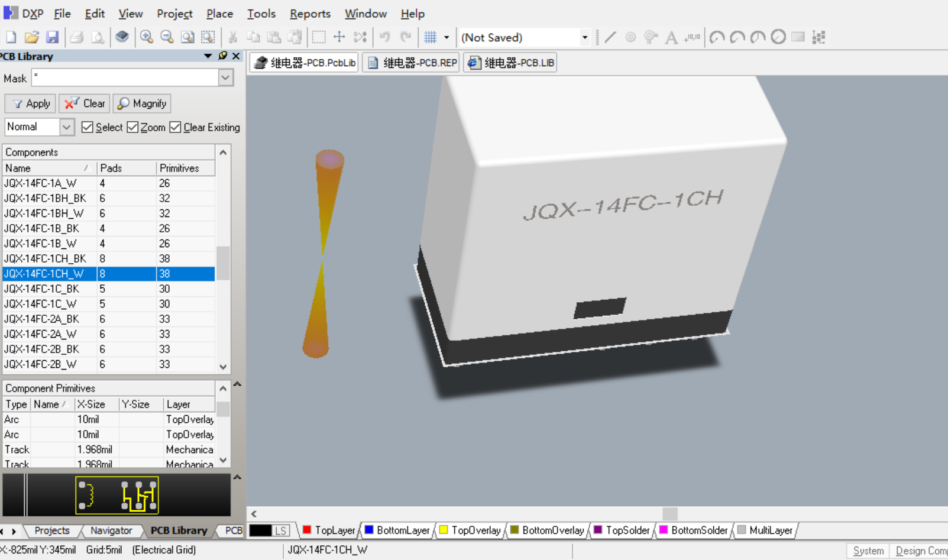Select inside area with dashed rectangle icon
Screen dimensions: 948x560
pyautogui.click(x=319, y=37)
